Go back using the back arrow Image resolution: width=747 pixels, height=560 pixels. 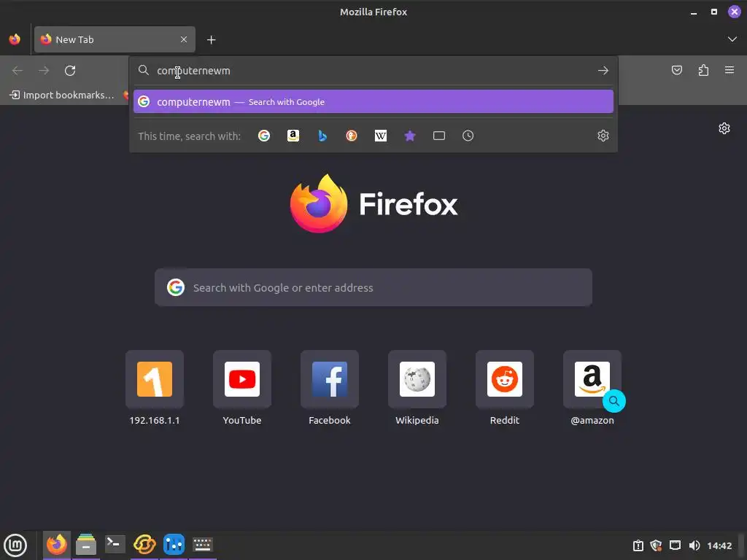coord(18,71)
